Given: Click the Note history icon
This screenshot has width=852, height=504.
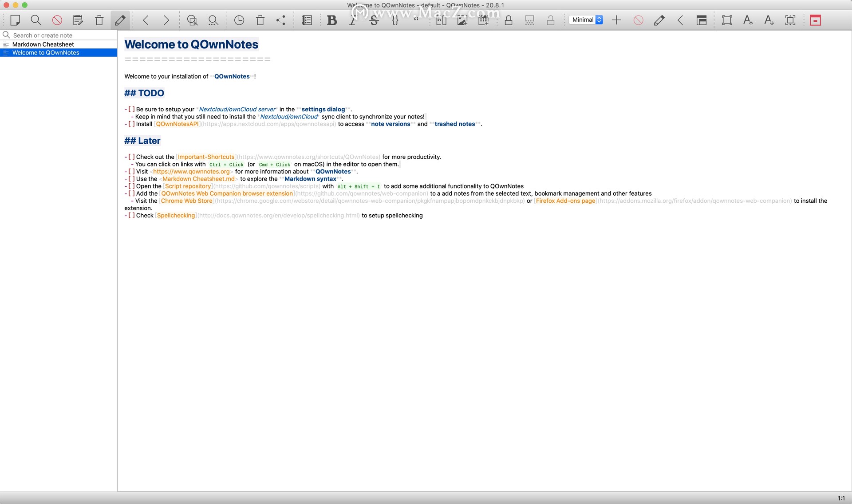Looking at the screenshot, I should click(239, 20).
